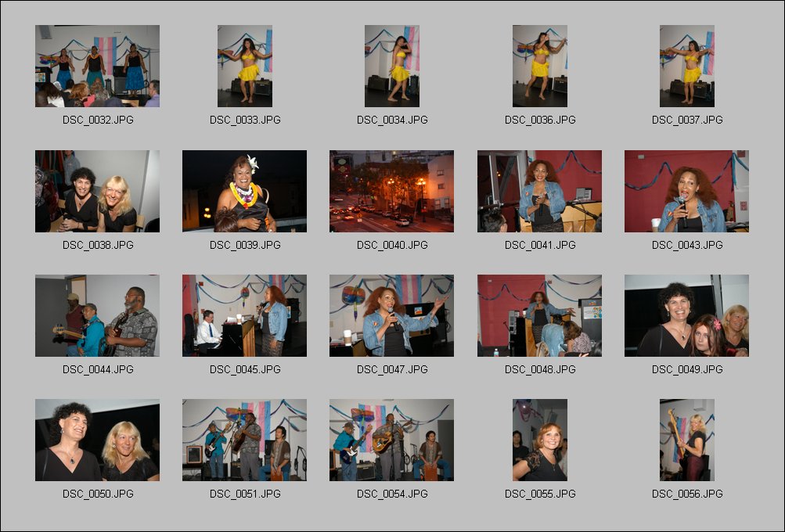
Task: Select the file name text DSC_0044.JPG
Action: click(98, 368)
